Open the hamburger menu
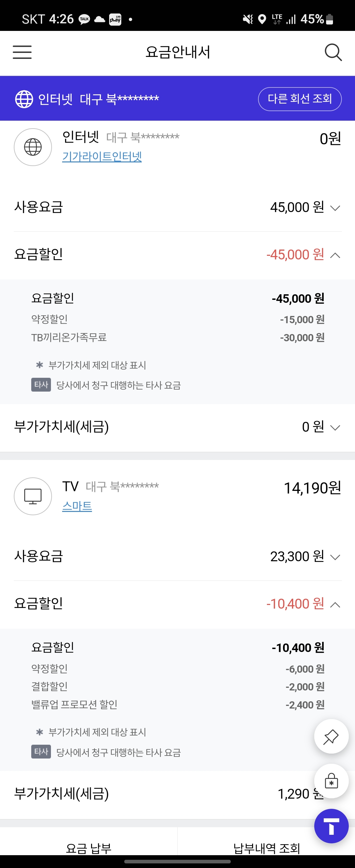The height and width of the screenshot is (868, 355). coord(22,52)
